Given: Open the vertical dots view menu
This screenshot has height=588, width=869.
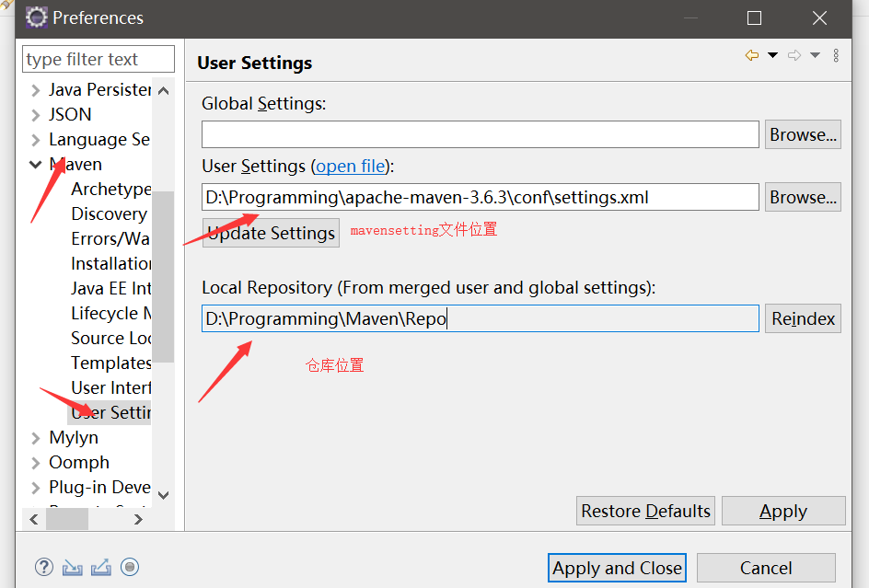Looking at the screenshot, I should click(x=836, y=55).
